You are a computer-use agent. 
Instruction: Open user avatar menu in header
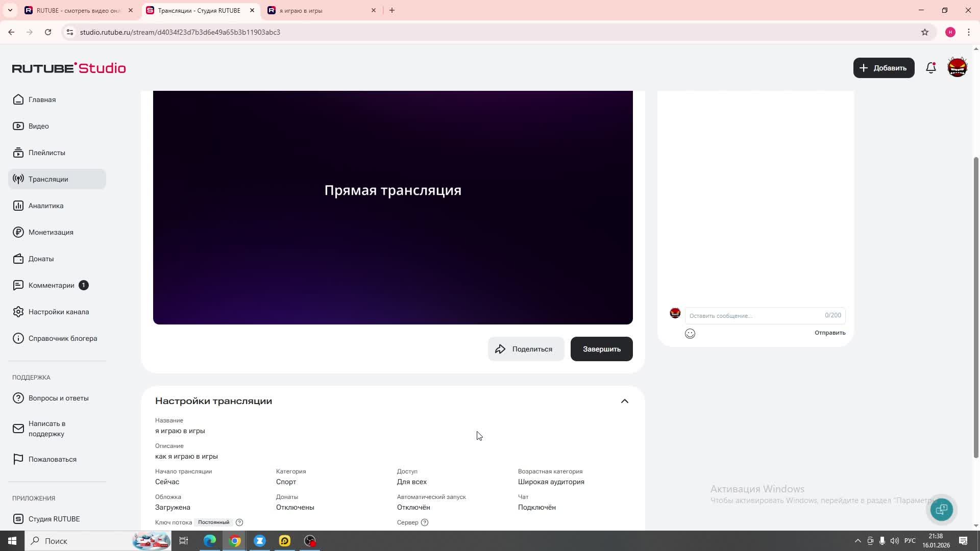click(957, 68)
